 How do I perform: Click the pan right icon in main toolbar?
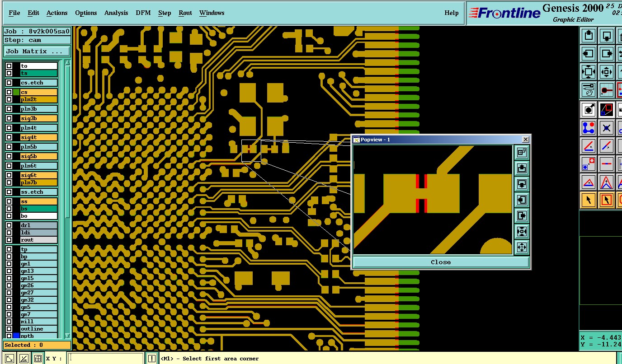coord(606,54)
